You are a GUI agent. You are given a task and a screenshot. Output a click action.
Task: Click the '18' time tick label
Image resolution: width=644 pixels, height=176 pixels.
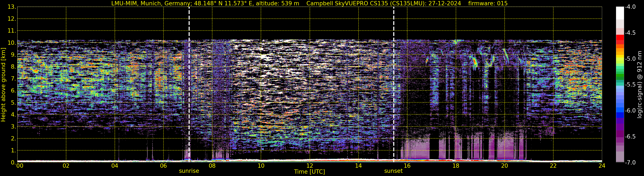pos(456,166)
